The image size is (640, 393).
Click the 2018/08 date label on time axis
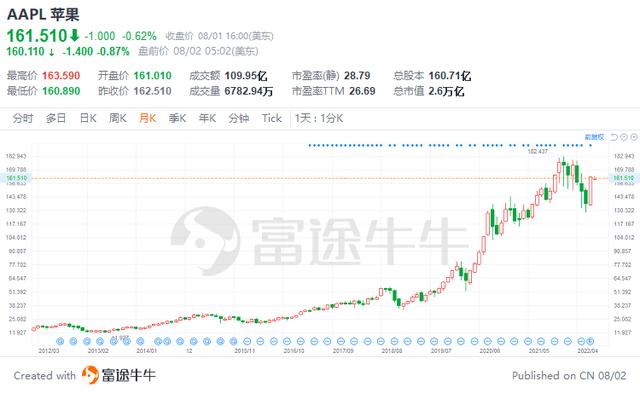click(392, 351)
